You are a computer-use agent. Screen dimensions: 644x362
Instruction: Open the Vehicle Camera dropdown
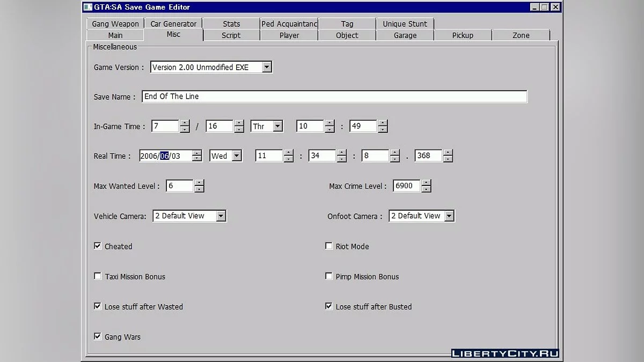point(221,216)
